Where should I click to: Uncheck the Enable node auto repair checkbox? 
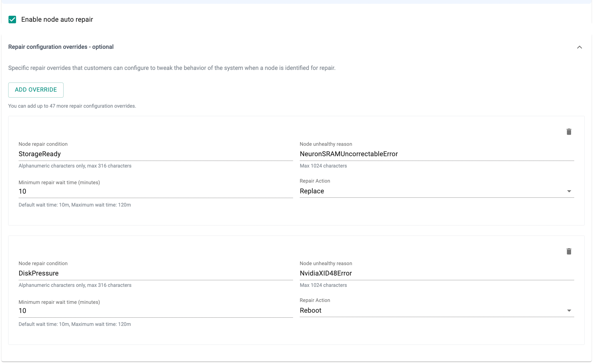(x=12, y=20)
